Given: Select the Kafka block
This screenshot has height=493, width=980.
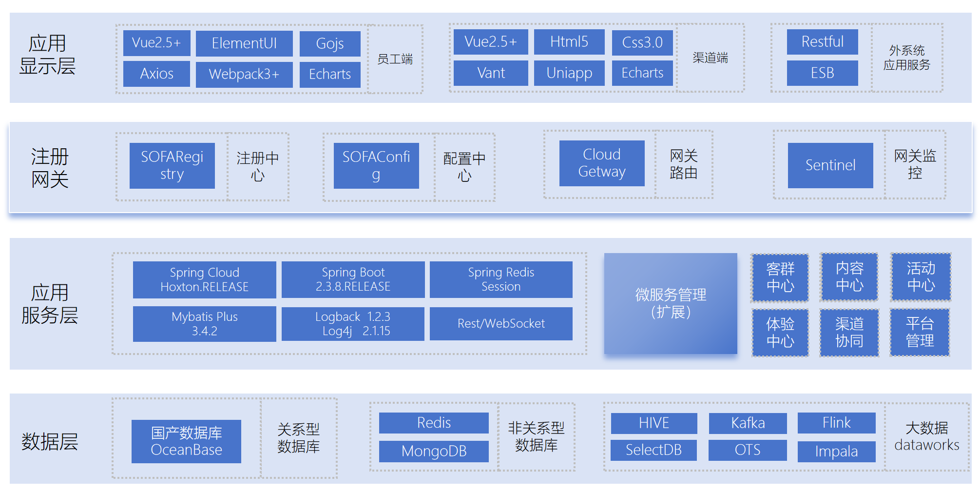Looking at the screenshot, I should (x=748, y=423).
